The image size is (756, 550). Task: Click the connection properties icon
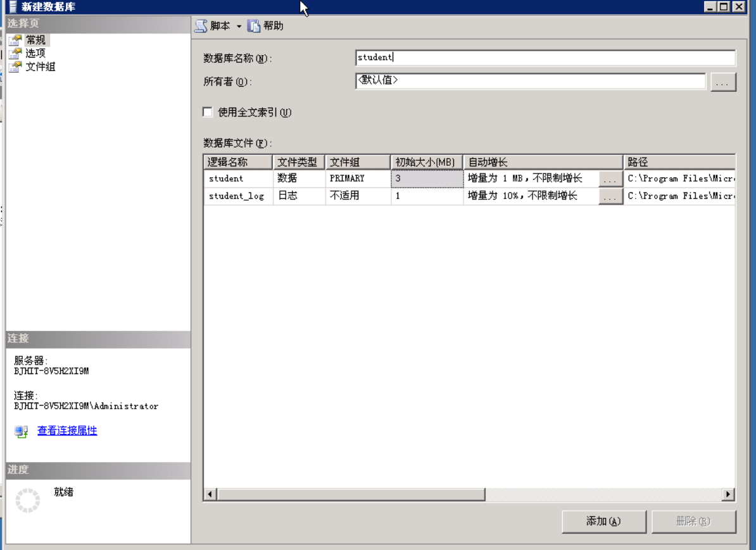pos(22,432)
